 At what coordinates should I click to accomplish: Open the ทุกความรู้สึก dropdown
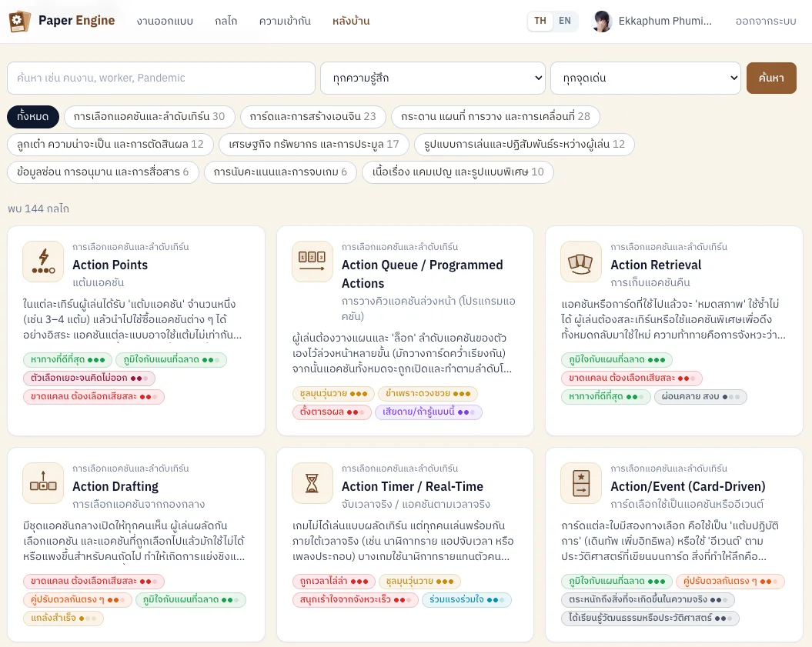[433, 78]
